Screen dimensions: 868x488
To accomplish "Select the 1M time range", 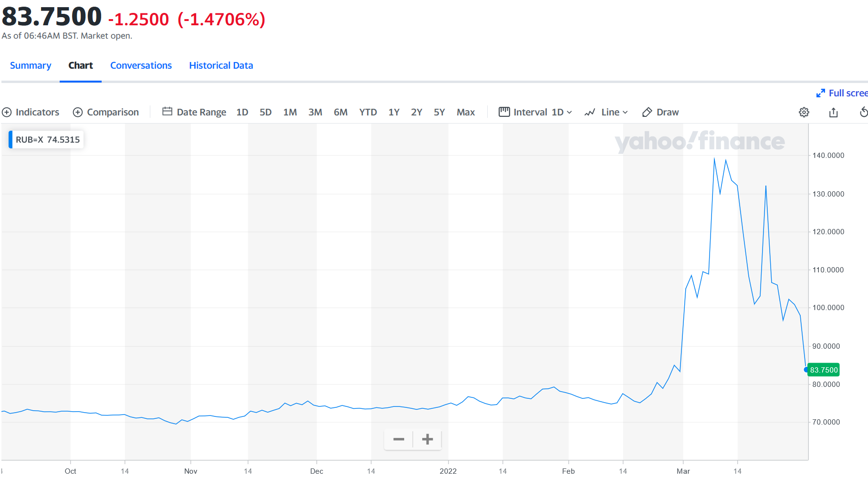I will click(x=290, y=112).
